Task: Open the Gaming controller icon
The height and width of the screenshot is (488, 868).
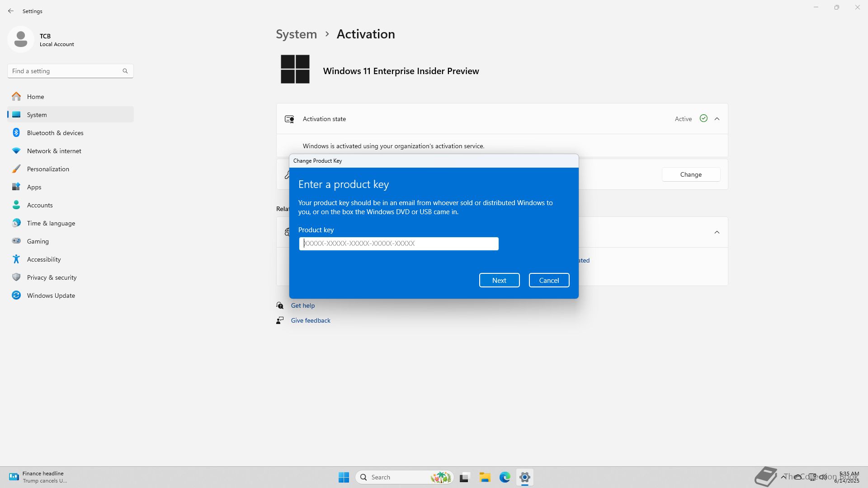Action: click(16, 241)
